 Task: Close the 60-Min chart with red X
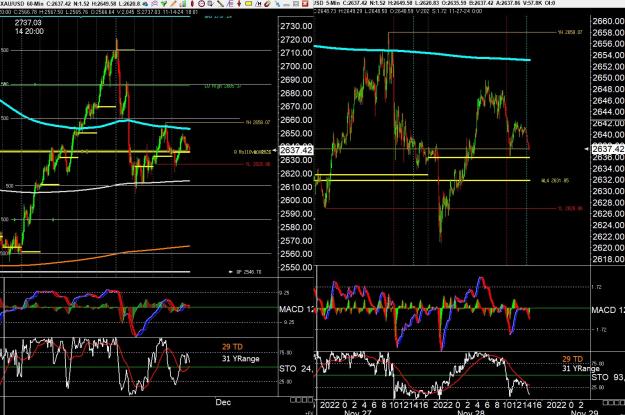(305, 4)
